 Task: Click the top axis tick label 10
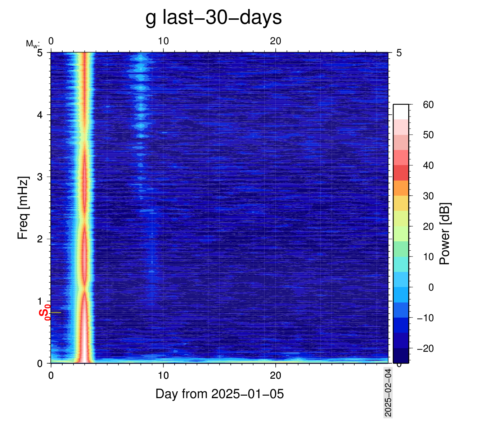(163, 41)
